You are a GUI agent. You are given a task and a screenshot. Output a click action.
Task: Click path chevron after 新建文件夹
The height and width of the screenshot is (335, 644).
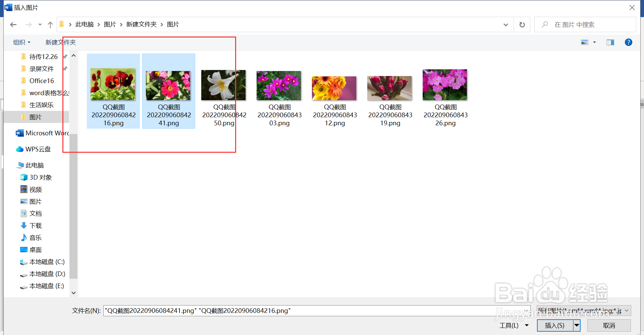point(162,24)
